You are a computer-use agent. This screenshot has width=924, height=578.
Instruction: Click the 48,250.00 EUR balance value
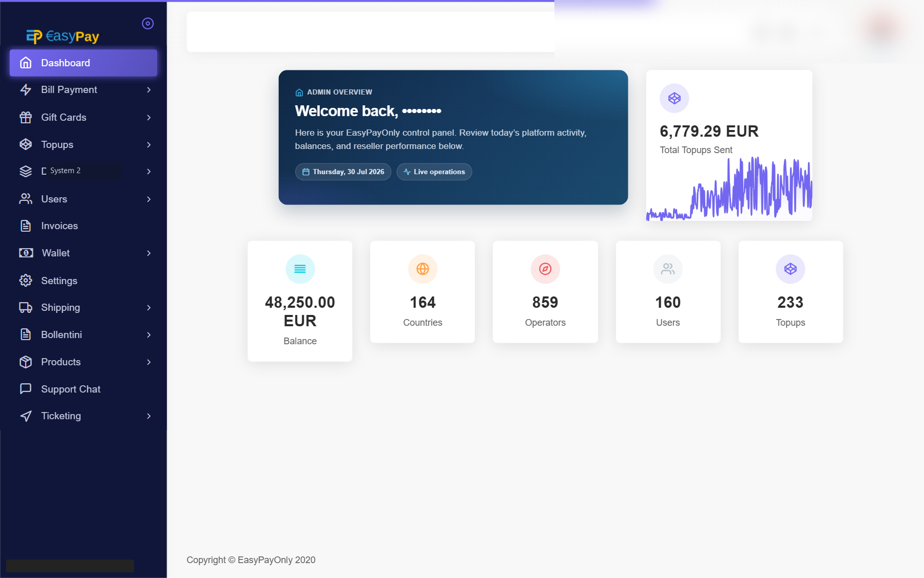pos(300,311)
